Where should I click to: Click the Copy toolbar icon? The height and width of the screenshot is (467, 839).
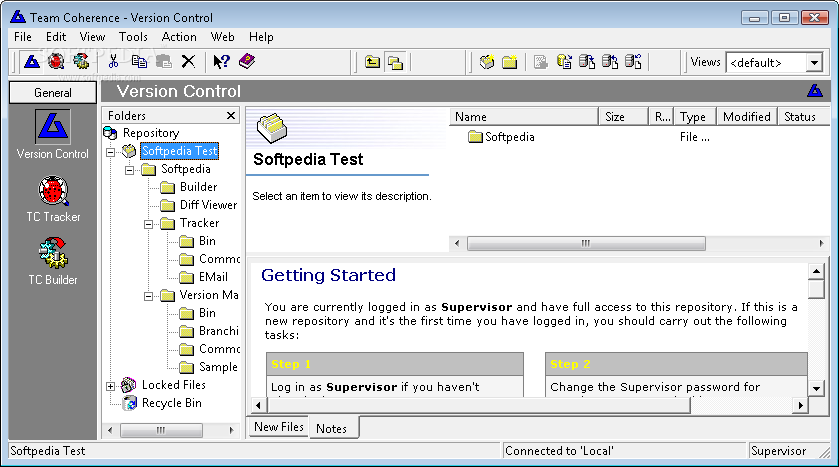pos(139,62)
